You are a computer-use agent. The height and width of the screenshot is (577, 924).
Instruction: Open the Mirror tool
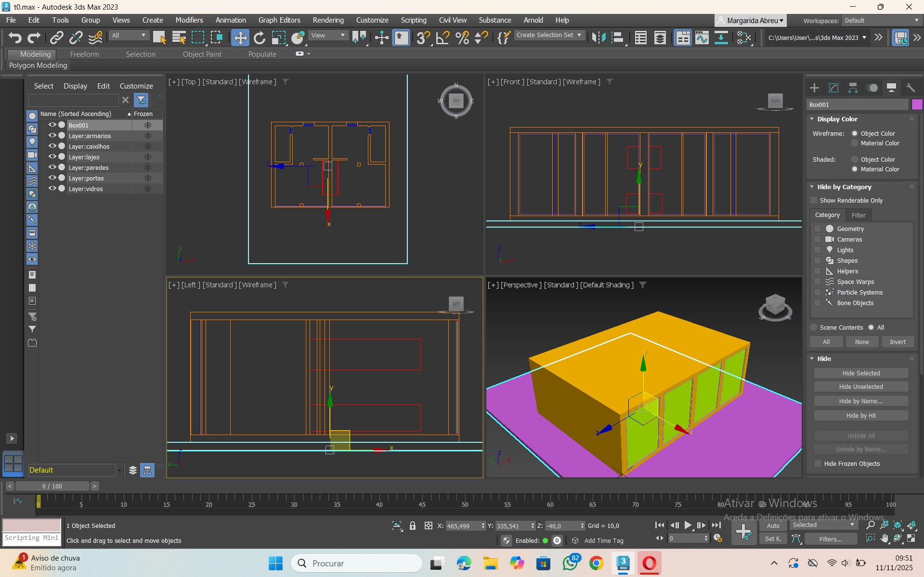tap(599, 38)
